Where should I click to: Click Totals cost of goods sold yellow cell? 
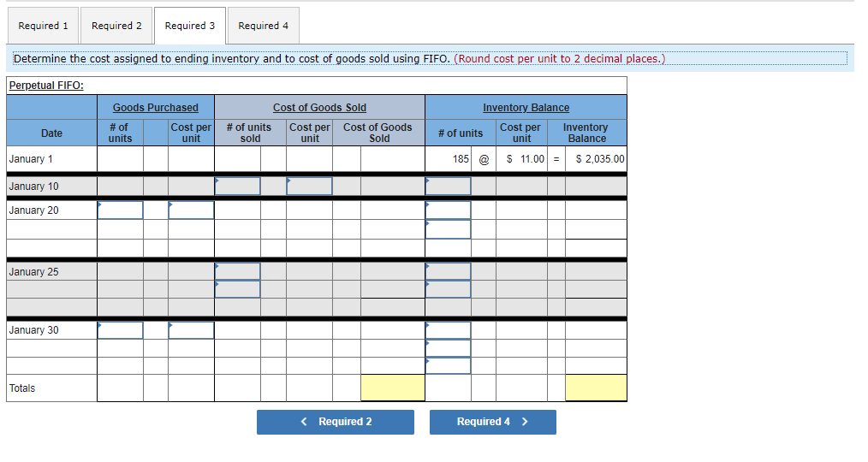pos(392,388)
